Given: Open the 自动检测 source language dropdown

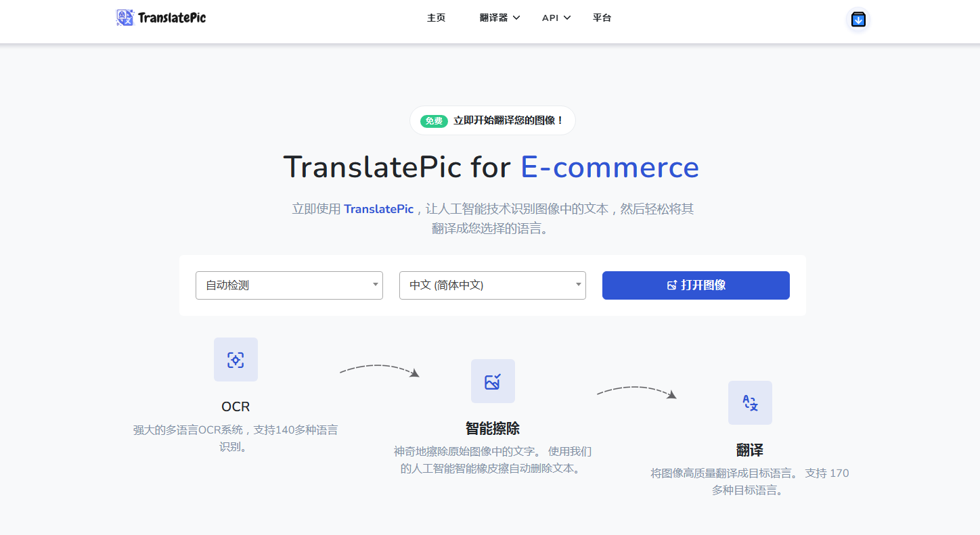Looking at the screenshot, I should pyautogui.click(x=289, y=285).
